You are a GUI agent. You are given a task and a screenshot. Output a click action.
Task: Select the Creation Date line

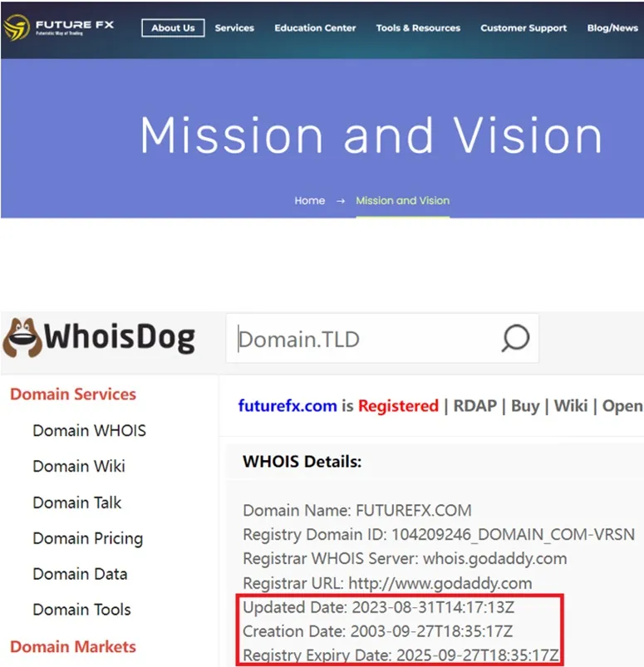pyautogui.click(x=377, y=631)
